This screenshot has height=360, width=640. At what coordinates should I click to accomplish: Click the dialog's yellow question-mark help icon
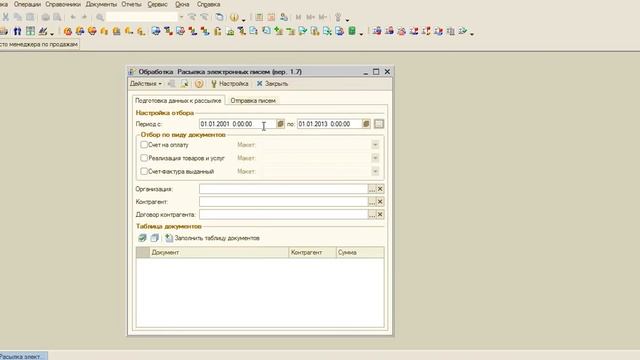[199, 84]
